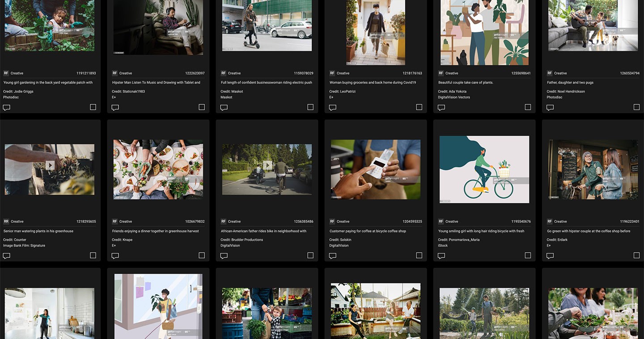
Task: Click comment icon on Senior man watering plants card
Action: point(7,256)
